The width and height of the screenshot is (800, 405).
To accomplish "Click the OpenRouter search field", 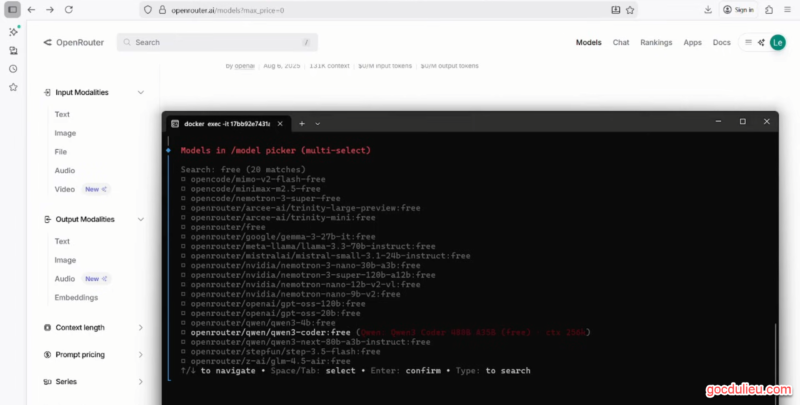I will pyautogui.click(x=216, y=43).
